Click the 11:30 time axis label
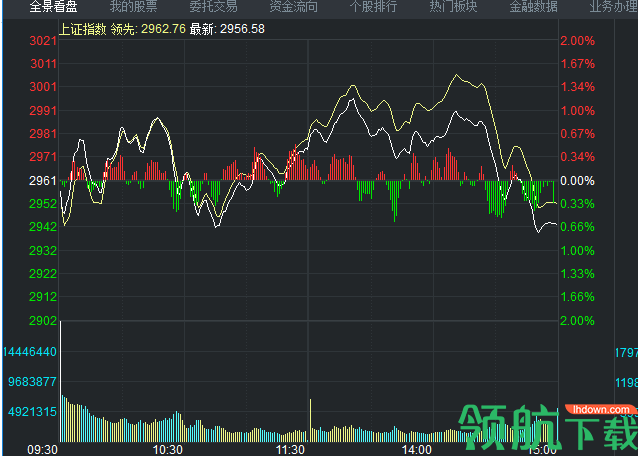This screenshot has width=638, height=457. [290, 450]
